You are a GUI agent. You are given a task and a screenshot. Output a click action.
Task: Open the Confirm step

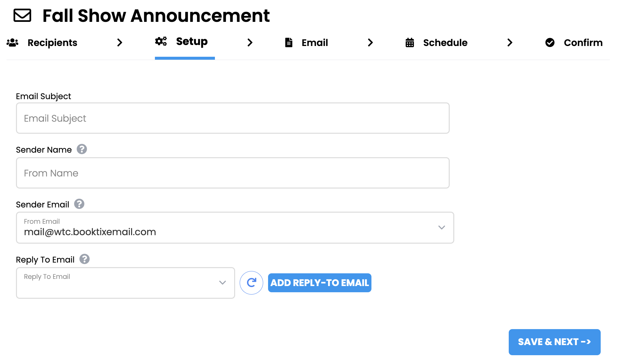point(583,43)
